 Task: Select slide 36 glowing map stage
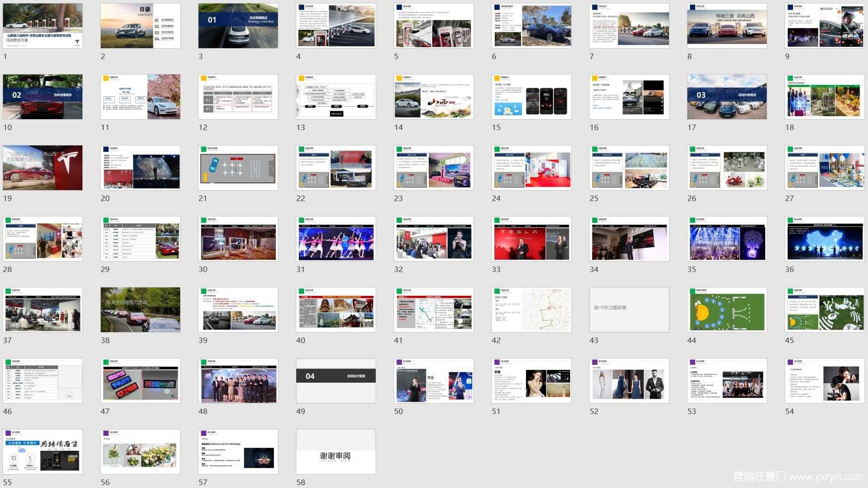coord(825,239)
